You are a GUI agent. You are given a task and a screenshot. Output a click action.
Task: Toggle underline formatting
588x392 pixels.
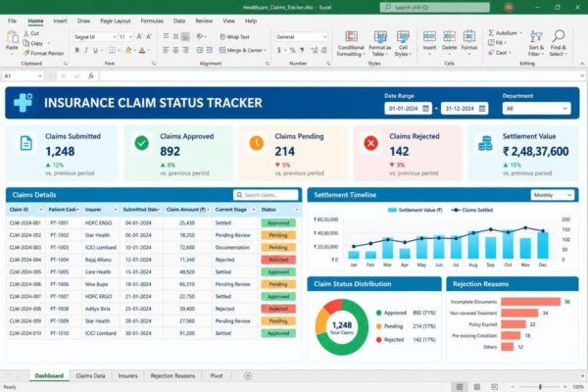[95, 50]
